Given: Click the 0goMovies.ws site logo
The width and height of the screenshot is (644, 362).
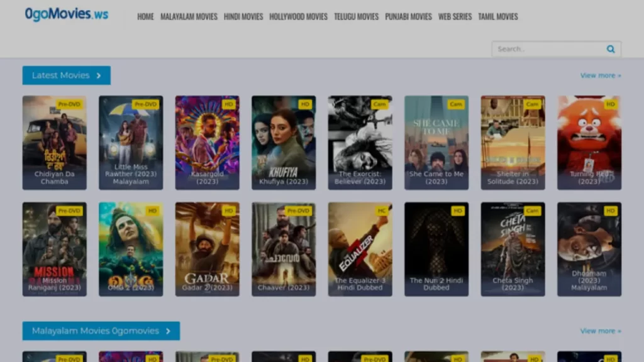Looking at the screenshot, I should pos(67,14).
